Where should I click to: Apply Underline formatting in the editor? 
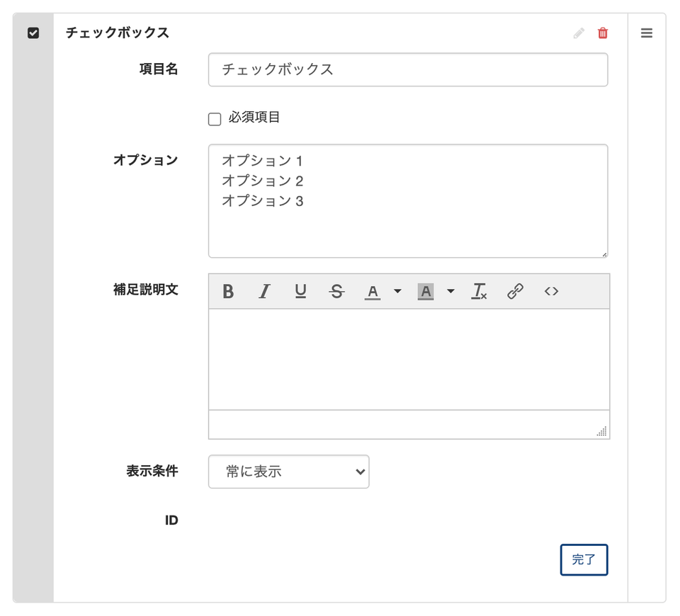pos(300,291)
